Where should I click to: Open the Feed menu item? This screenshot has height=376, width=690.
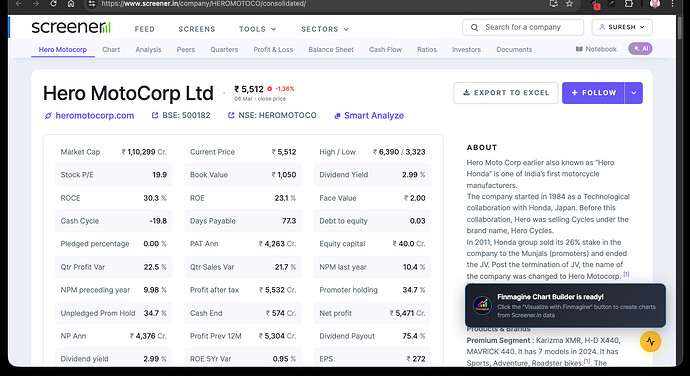coord(145,29)
